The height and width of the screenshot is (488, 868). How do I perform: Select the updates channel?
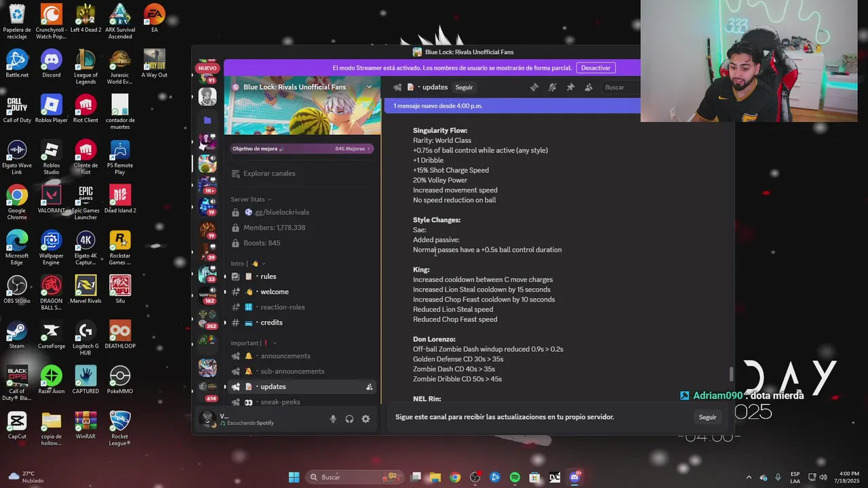(302, 387)
